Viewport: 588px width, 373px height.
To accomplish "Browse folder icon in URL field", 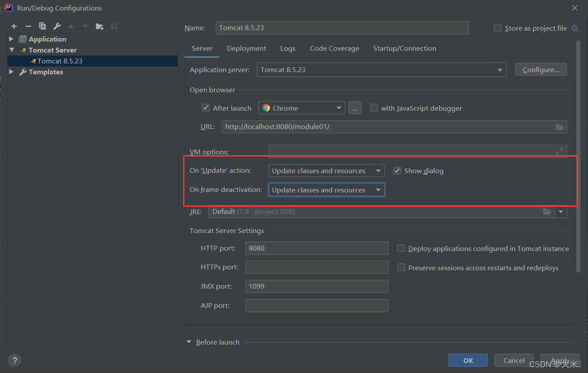I will point(560,127).
